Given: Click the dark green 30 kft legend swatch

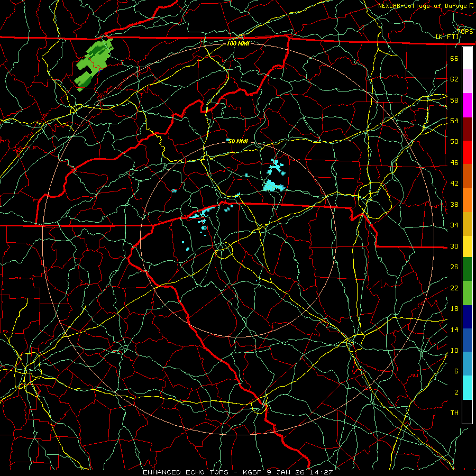Looking at the screenshot, I should [467, 269].
